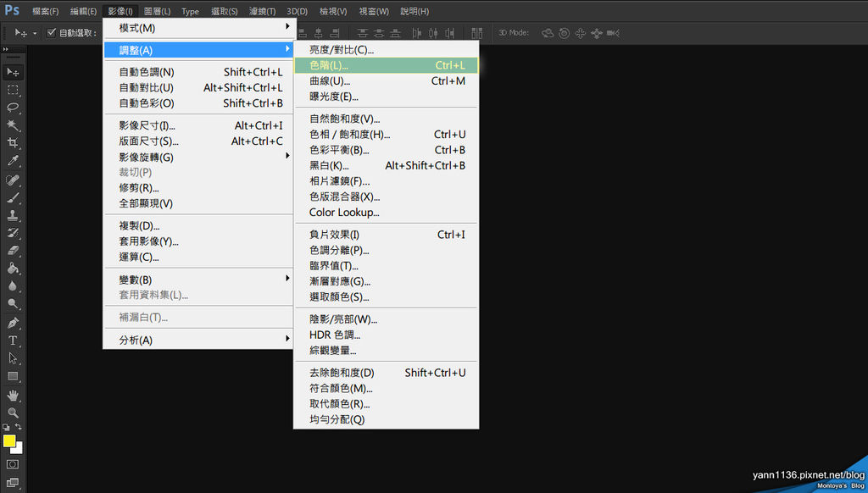The width and height of the screenshot is (868, 493).
Task: Expand the 模式(M) submenu
Action: [x=198, y=28]
